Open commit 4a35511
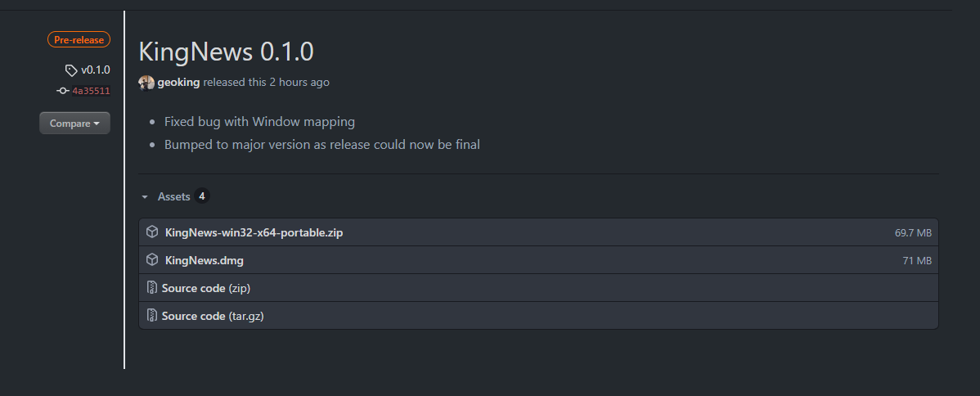This screenshot has height=396, width=980. tap(91, 91)
